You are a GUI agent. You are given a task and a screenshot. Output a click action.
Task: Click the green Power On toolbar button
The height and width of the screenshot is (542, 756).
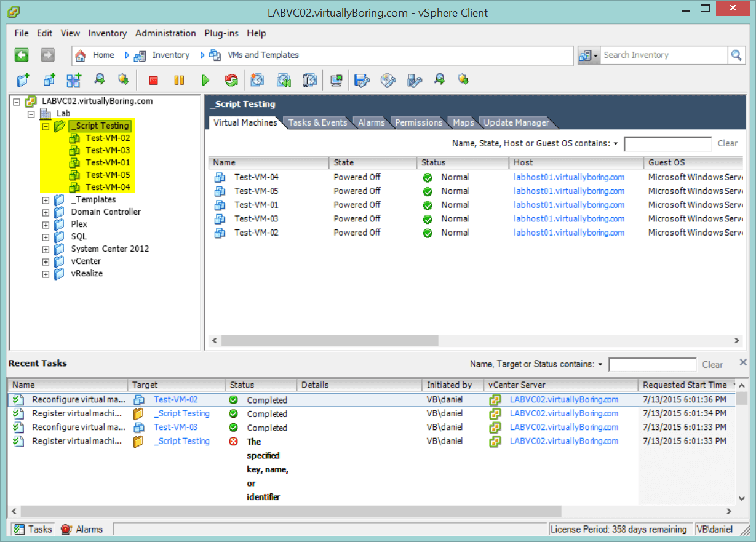[x=205, y=80]
